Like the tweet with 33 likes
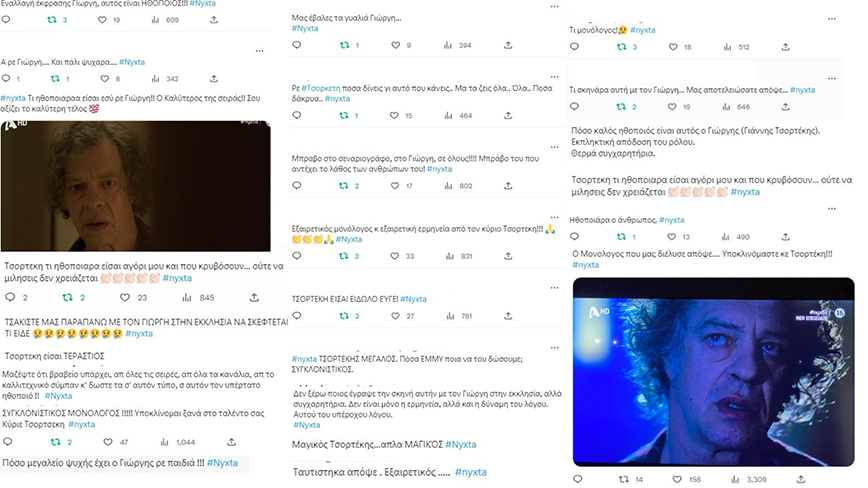 (x=395, y=256)
